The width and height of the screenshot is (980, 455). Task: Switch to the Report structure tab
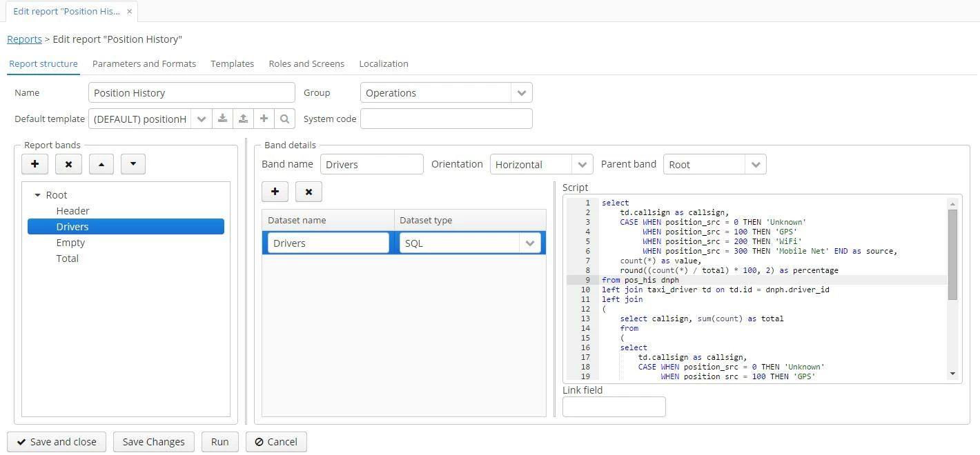tap(43, 63)
